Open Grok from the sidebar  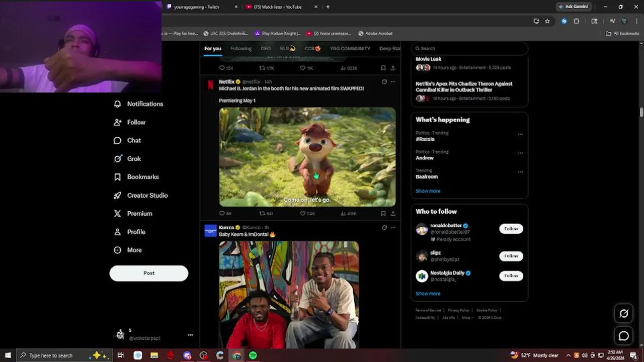[127, 158]
